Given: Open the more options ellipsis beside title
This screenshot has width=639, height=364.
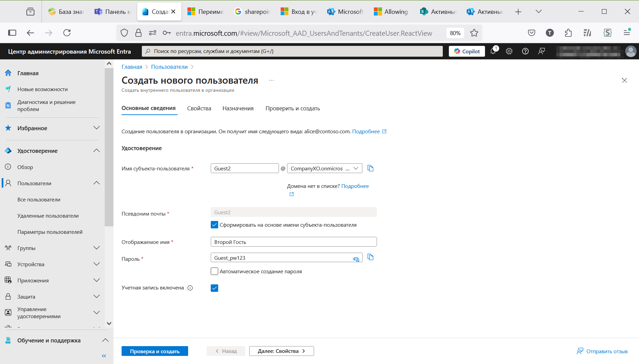Looking at the screenshot, I should tap(271, 80).
